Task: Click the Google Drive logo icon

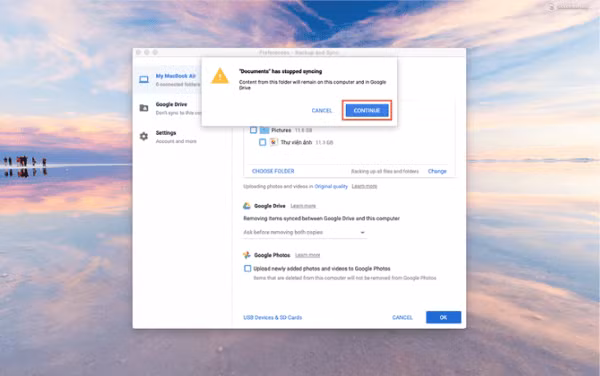Action: pos(247,206)
